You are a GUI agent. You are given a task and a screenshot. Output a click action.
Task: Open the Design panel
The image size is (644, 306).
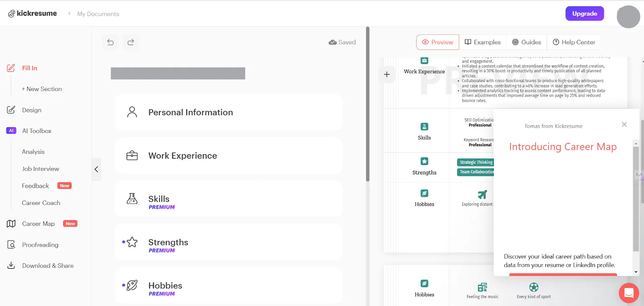pyautogui.click(x=32, y=110)
